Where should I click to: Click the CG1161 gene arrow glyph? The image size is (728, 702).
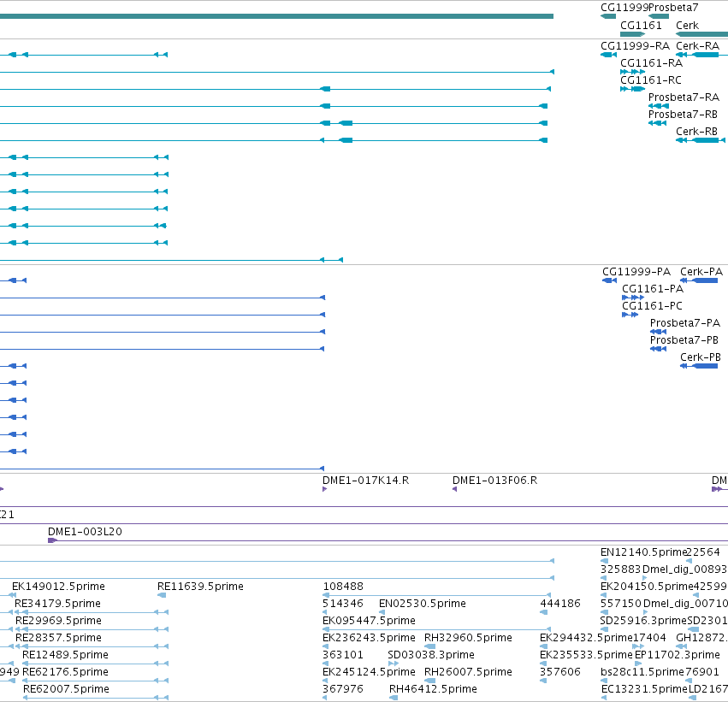point(632,34)
